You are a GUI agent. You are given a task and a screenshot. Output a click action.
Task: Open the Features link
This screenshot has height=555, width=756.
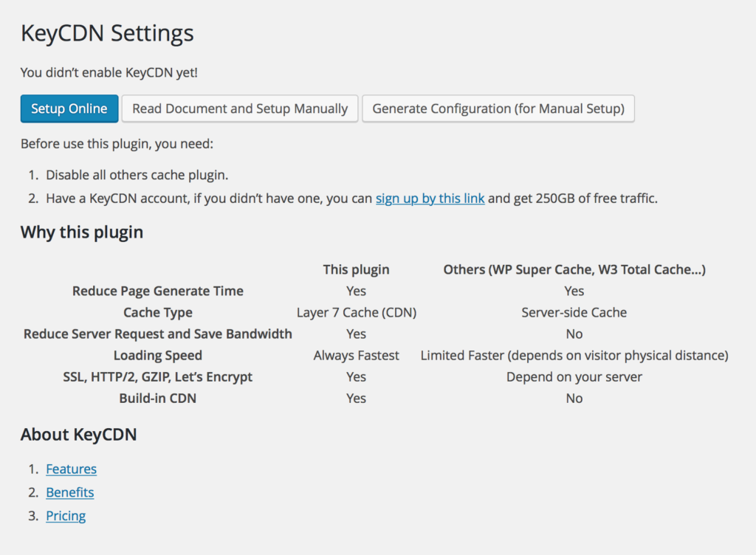tap(71, 469)
